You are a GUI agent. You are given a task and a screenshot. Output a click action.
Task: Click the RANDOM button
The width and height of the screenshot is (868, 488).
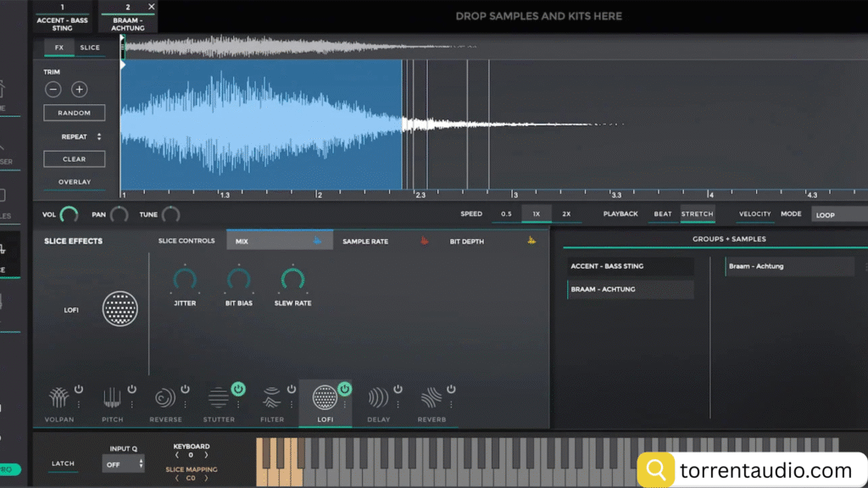click(74, 112)
